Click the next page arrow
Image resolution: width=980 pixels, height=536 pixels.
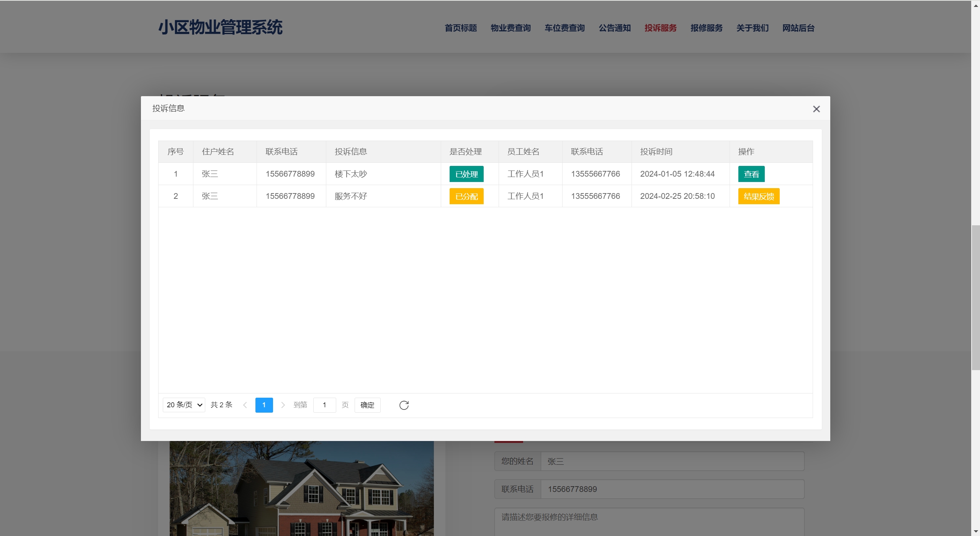click(x=283, y=405)
